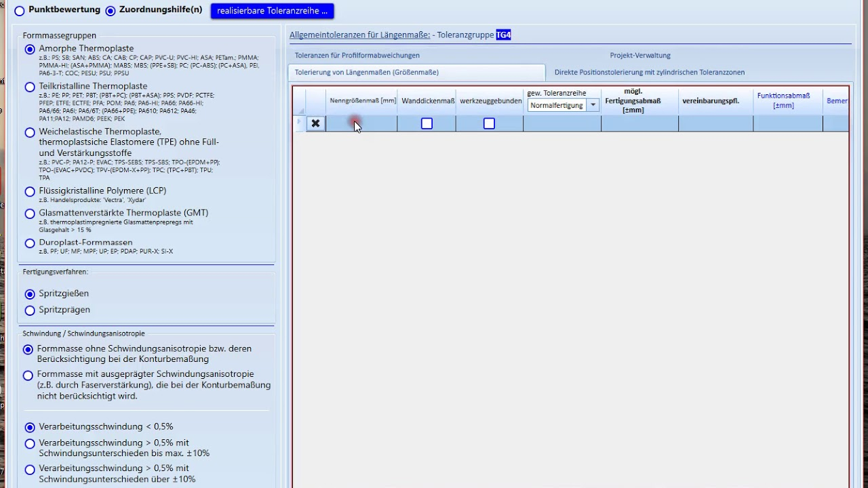The width and height of the screenshot is (868, 488).
Task: Click the row selector arrow indicator
Action: click(x=299, y=123)
